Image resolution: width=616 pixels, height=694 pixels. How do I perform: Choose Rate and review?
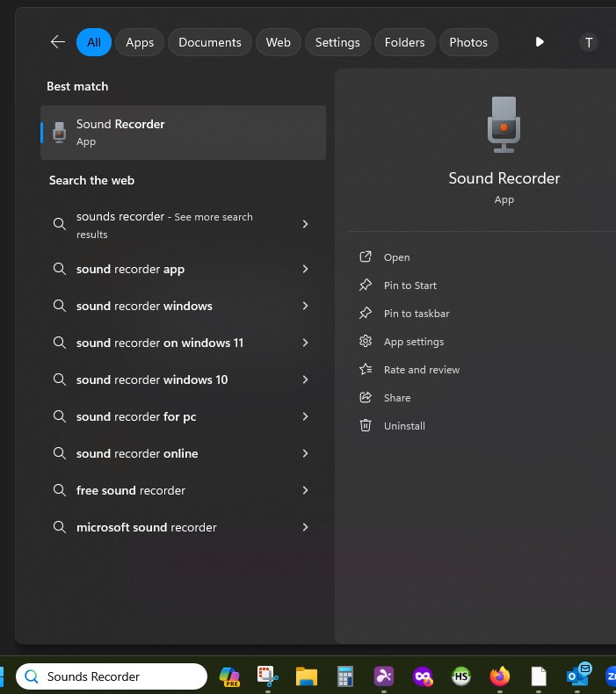tap(422, 370)
